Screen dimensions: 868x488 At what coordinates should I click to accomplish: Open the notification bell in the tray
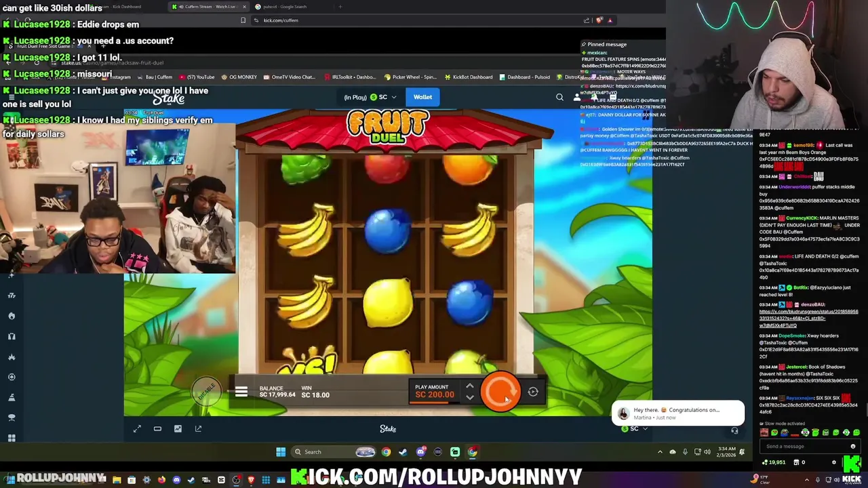point(742,452)
